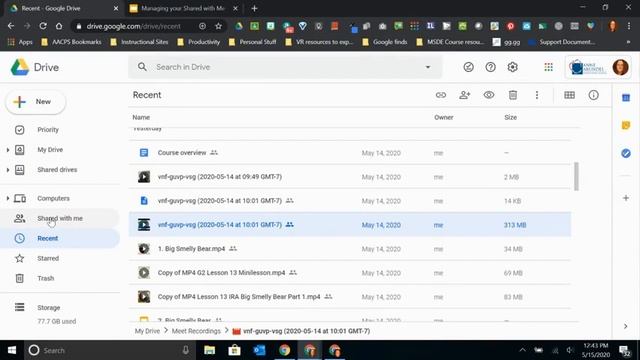This screenshot has width=640, height=360.
Task: Open Shared with me in sidebar
Action: 60,218
